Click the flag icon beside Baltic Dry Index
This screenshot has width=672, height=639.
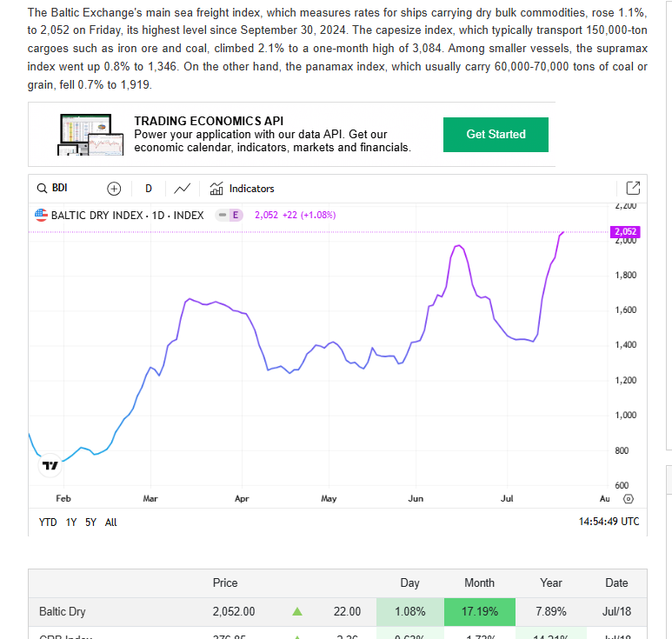(x=41, y=215)
